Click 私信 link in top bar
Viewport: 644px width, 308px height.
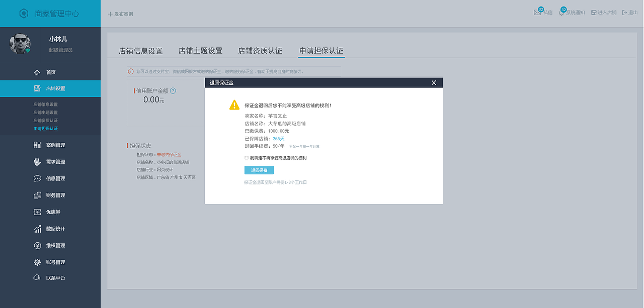tap(547, 13)
